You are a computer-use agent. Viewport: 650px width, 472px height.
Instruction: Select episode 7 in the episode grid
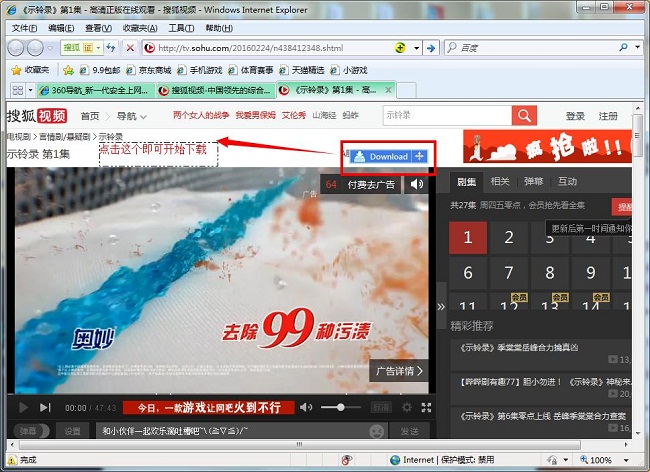pos(509,273)
